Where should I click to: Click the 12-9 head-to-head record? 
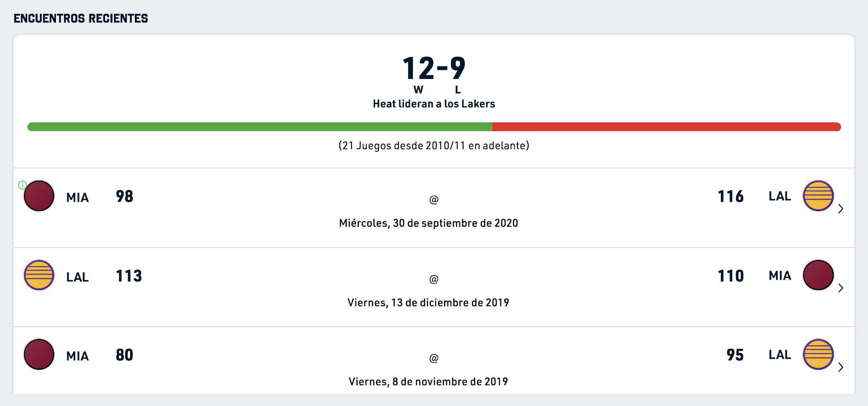click(434, 69)
